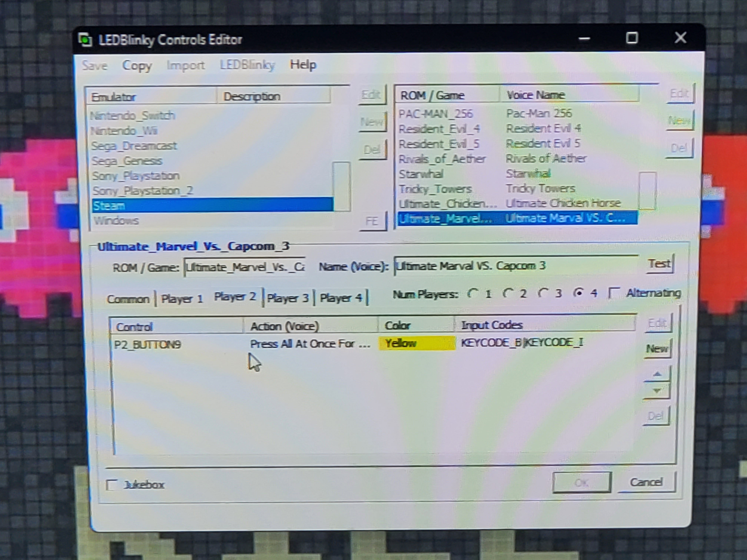Set Num Players to 3
This screenshot has width=747, height=560.
pos(543,293)
